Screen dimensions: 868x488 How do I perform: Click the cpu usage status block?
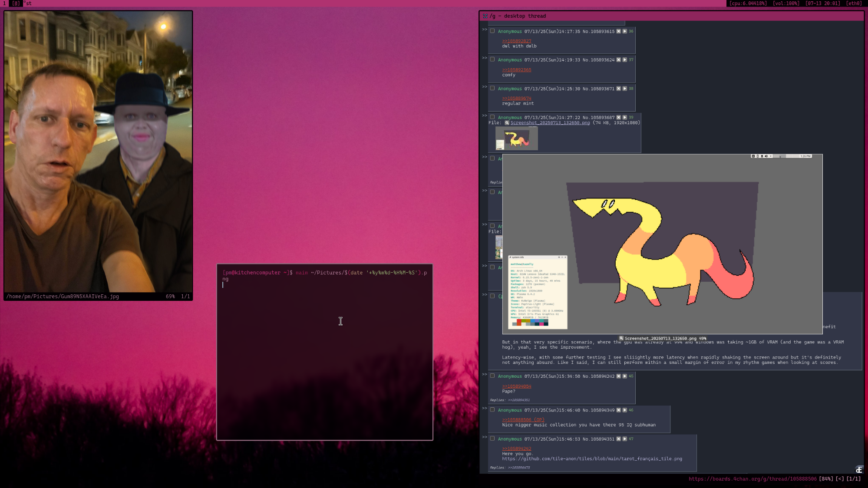click(x=748, y=3)
